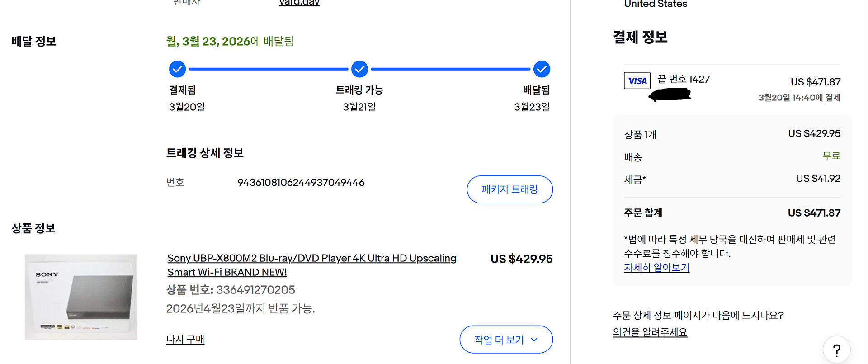Click the 배달 정보 section heading
Screen dimensions: 868x364
point(34,42)
